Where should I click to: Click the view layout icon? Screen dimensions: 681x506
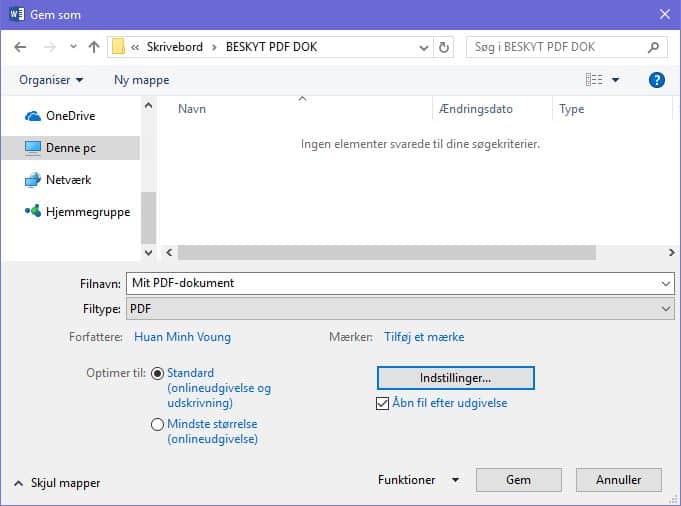click(x=594, y=80)
